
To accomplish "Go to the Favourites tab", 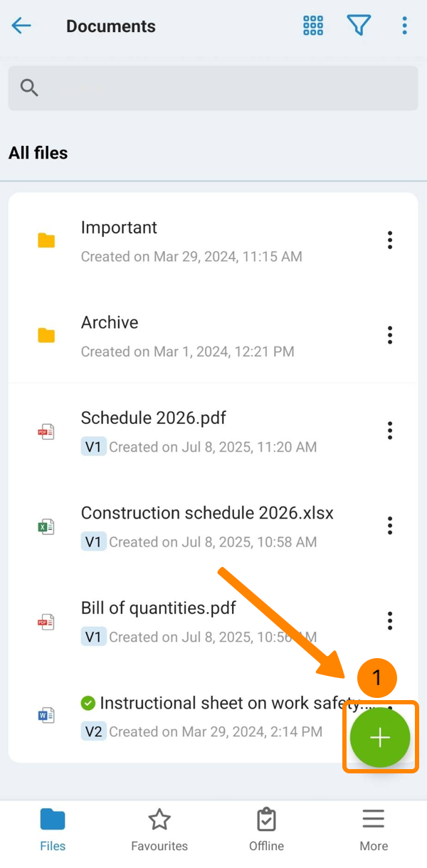I will pyautogui.click(x=159, y=830).
